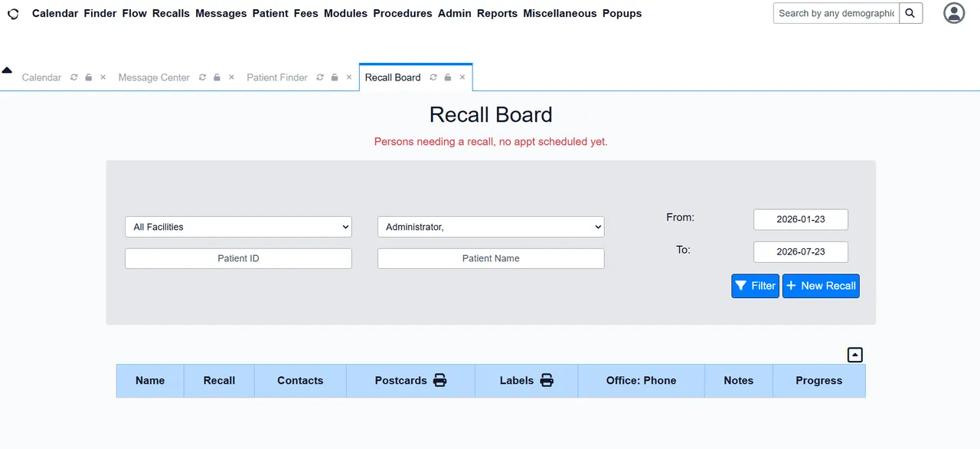
Task: Toggle the Patient Finder tab lock
Action: click(x=335, y=77)
